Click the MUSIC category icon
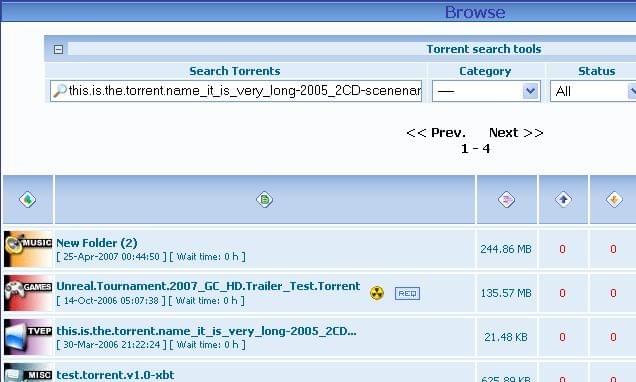 click(x=28, y=249)
